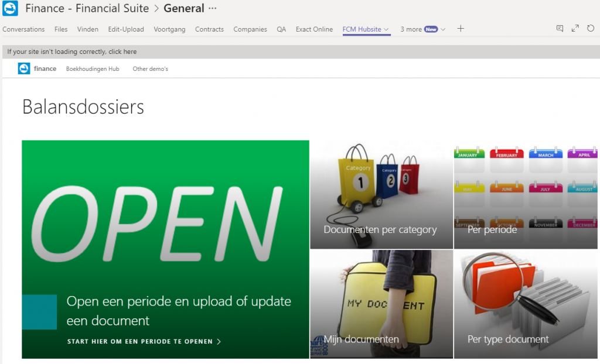The height and width of the screenshot is (364, 600).
Task: Open the Edit-Upload tab
Action: pos(126,29)
